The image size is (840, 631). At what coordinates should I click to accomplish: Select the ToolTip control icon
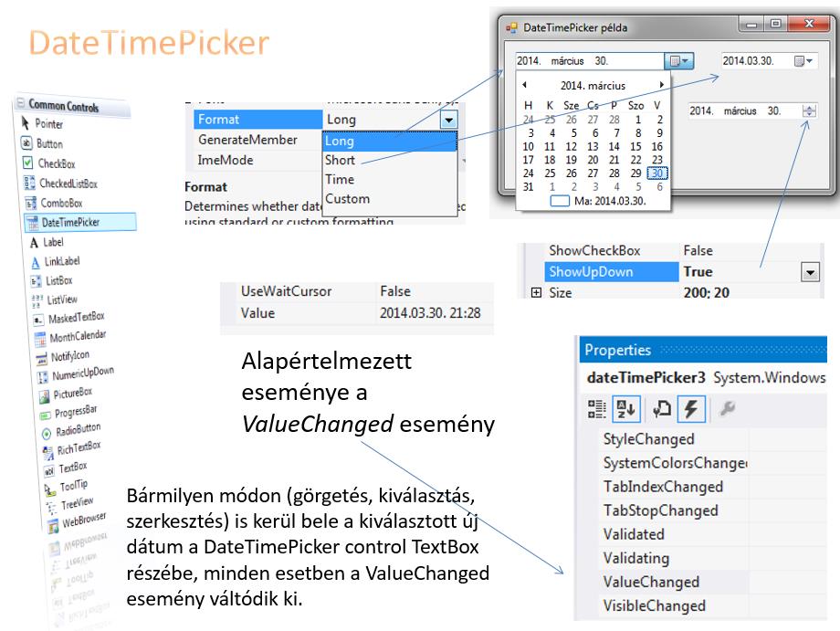[50, 489]
